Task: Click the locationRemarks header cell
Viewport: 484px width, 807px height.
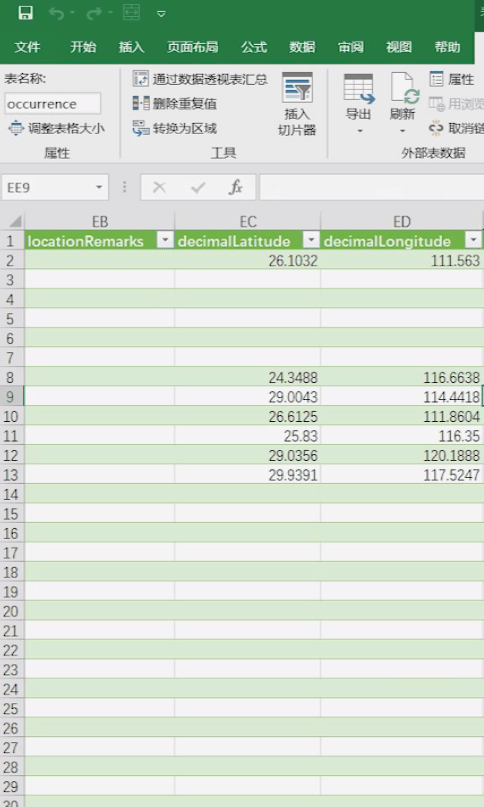Action: [100, 240]
